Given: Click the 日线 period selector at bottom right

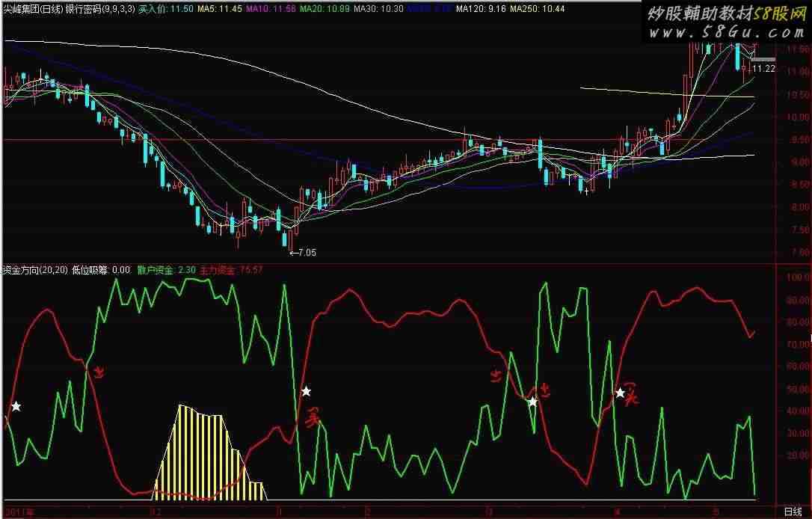Looking at the screenshot, I should click(794, 512).
